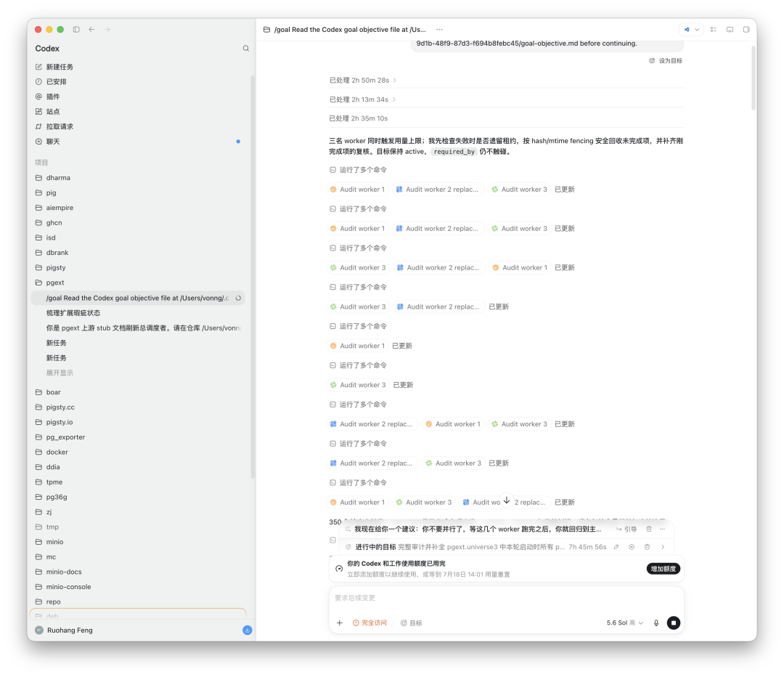Delete the in-progress goal with its trash icon

[647, 547]
